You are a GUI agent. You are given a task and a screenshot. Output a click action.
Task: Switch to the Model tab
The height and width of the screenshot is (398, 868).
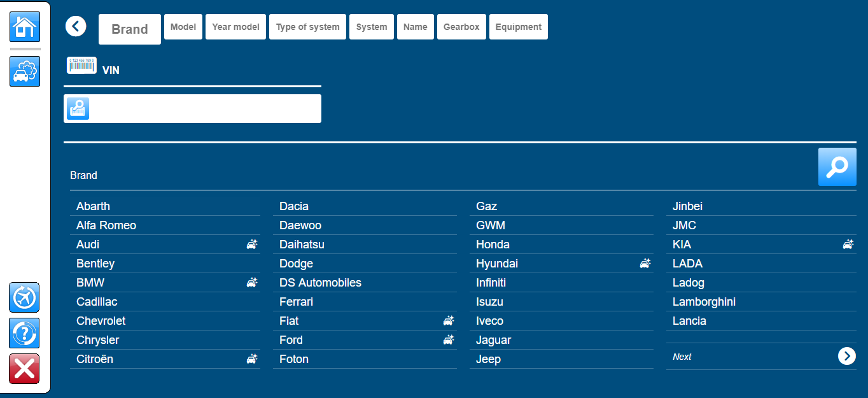(183, 27)
